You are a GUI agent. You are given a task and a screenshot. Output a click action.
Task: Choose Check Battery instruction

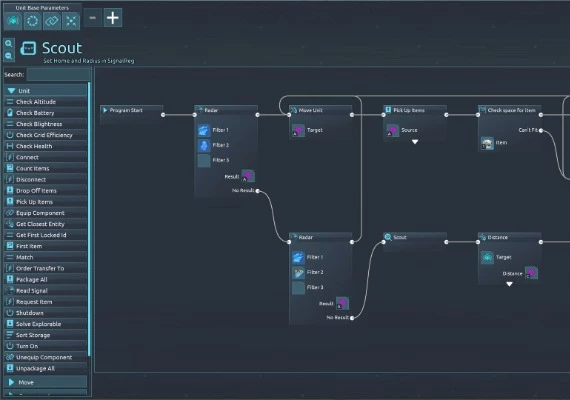pos(45,113)
